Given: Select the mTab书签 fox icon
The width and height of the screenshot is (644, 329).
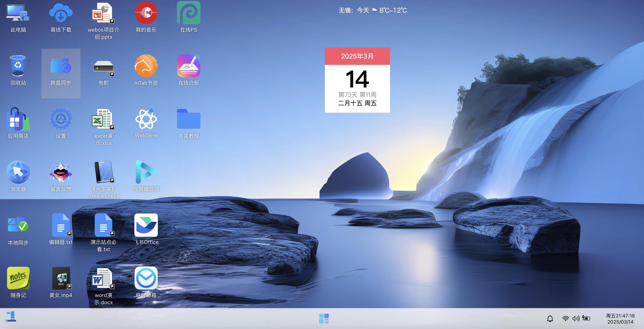Looking at the screenshot, I should point(146,66).
